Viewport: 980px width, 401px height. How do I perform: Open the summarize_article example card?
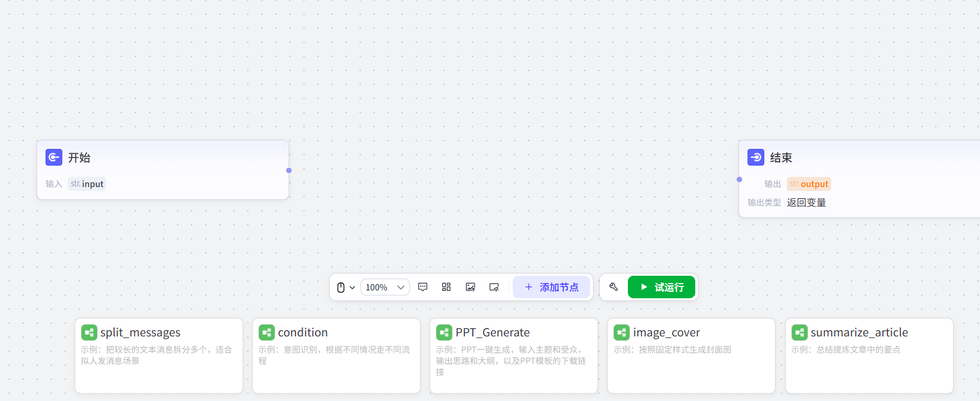coord(869,356)
